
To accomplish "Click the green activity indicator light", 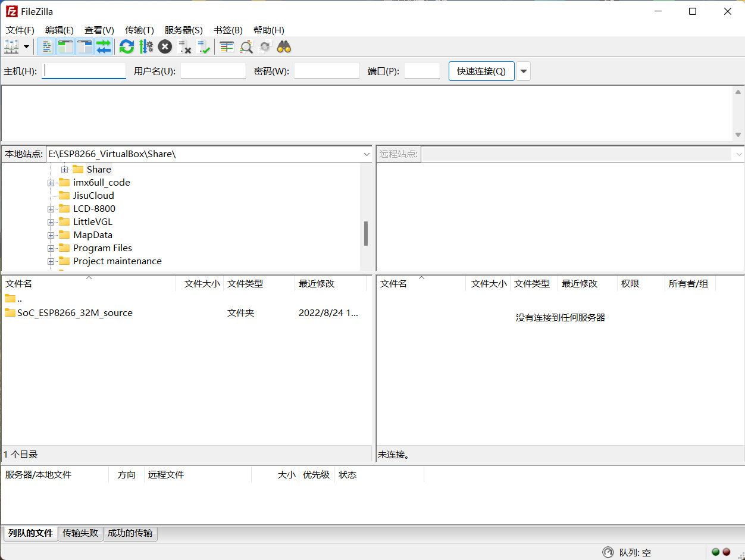I will 716,552.
